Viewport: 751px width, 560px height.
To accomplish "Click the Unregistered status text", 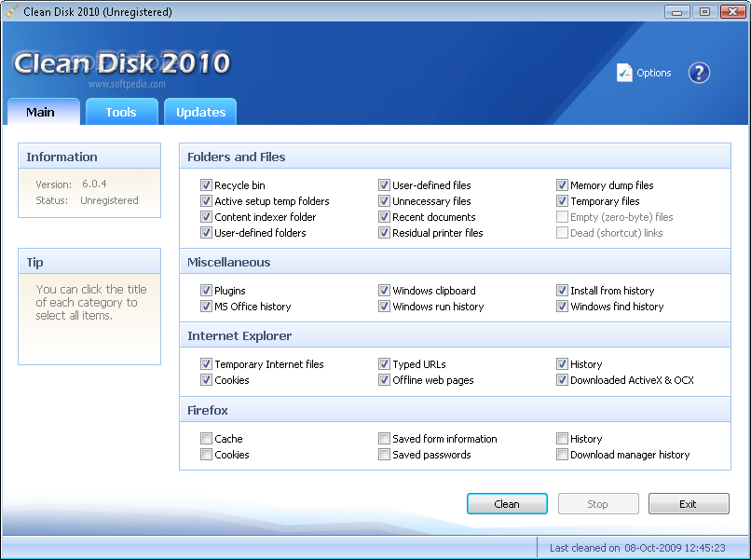I will click(x=109, y=200).
